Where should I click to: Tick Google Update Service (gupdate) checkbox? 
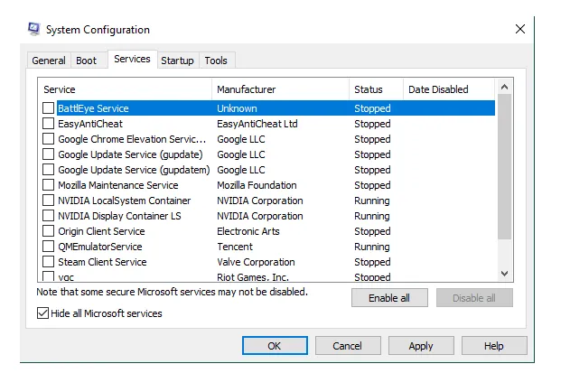click(49, 154)
